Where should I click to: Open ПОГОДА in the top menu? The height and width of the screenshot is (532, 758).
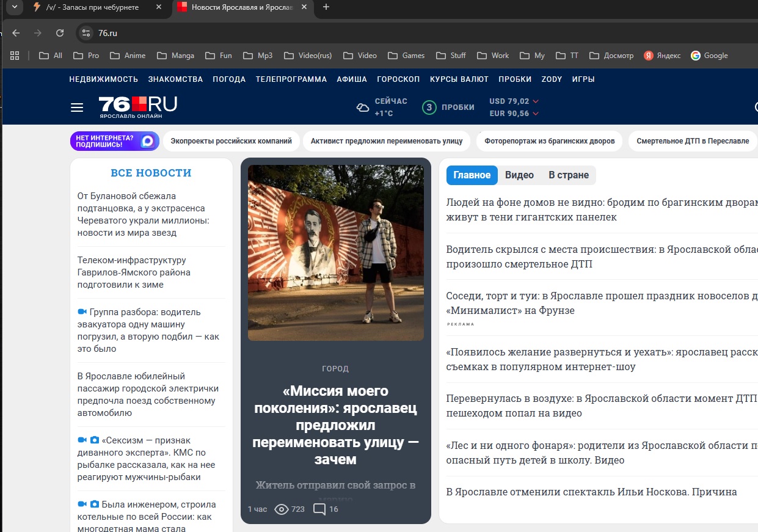229,79
